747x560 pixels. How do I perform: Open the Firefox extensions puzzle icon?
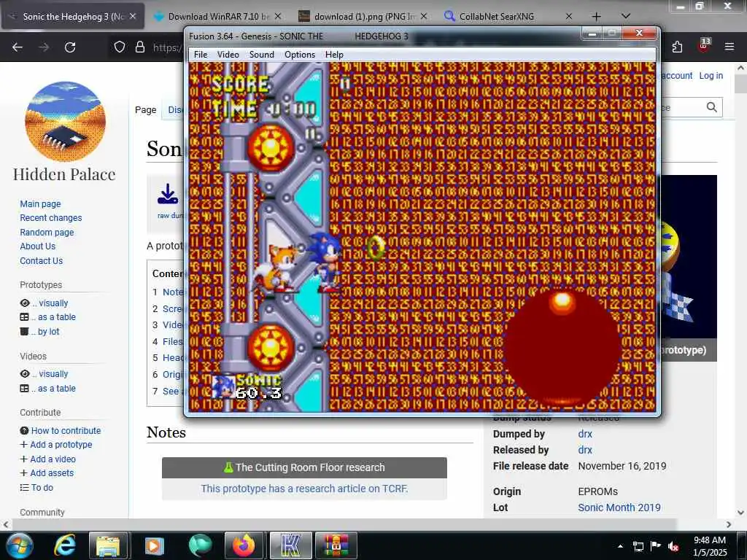tap(677, 47)
